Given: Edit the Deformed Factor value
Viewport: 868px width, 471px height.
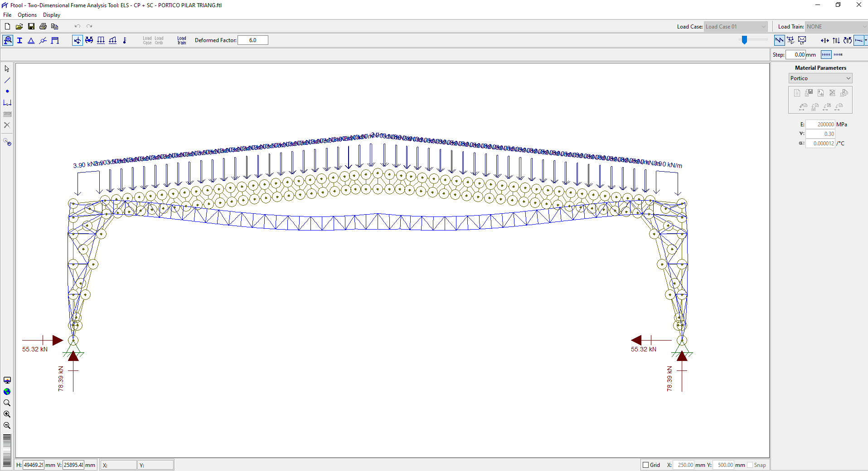Looking at the screenshot, I should click(x=252, y=40).
